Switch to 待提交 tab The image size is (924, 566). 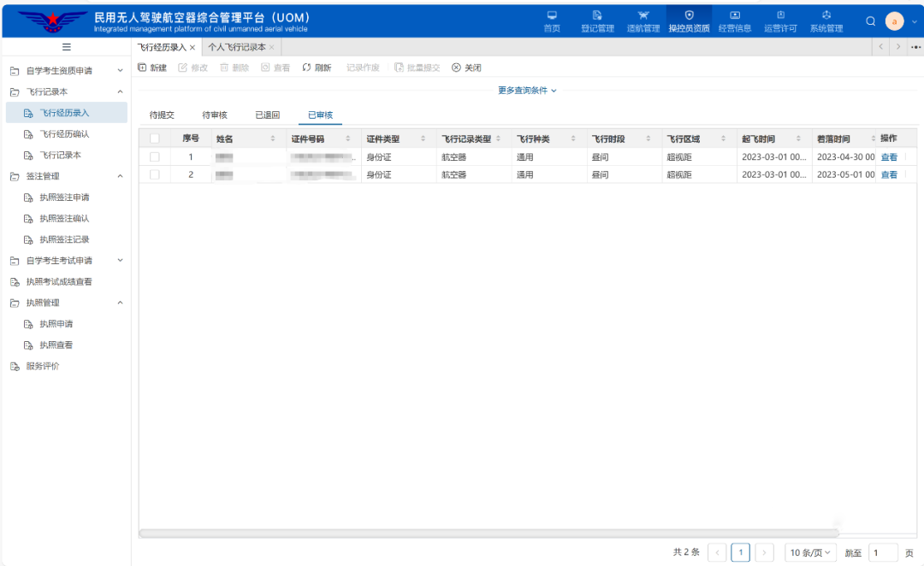162,115
